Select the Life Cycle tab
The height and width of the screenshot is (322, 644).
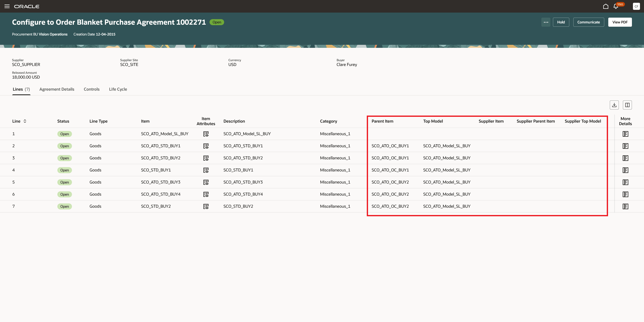tap(118, 89)
